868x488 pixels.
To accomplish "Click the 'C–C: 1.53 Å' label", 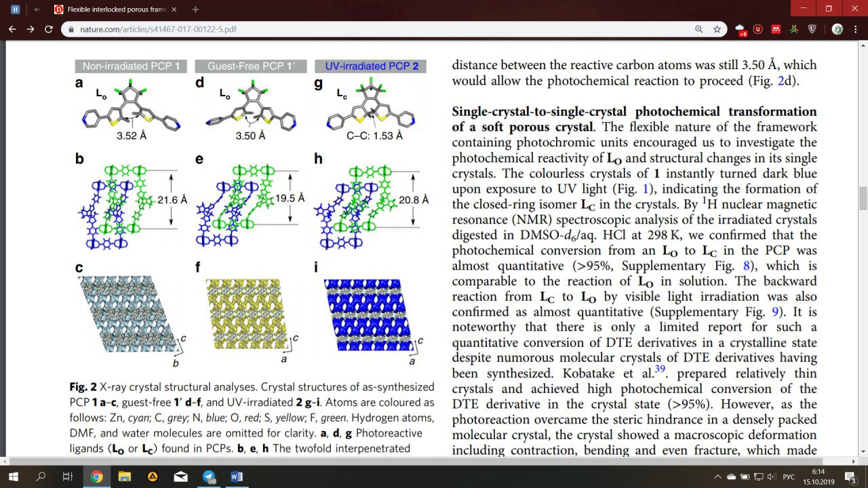I will pos(375,136).
